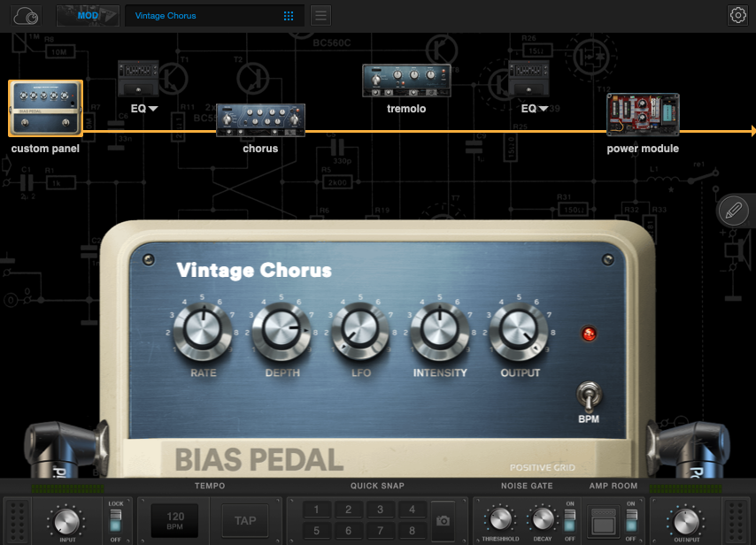Expand the dropdown arrow of the second EQ
Viewport: 756px width, 545px height.
(544, 109)
